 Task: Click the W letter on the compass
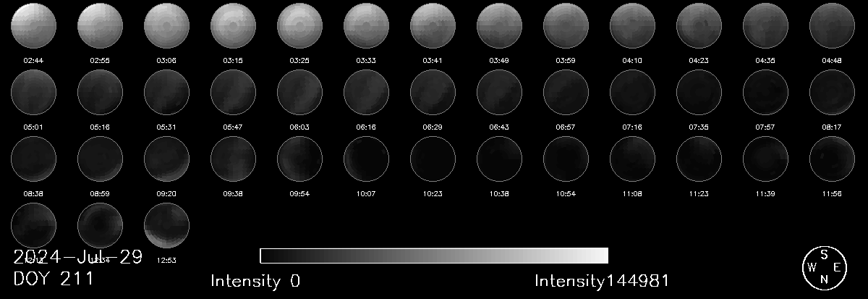(x=811, y=268)
